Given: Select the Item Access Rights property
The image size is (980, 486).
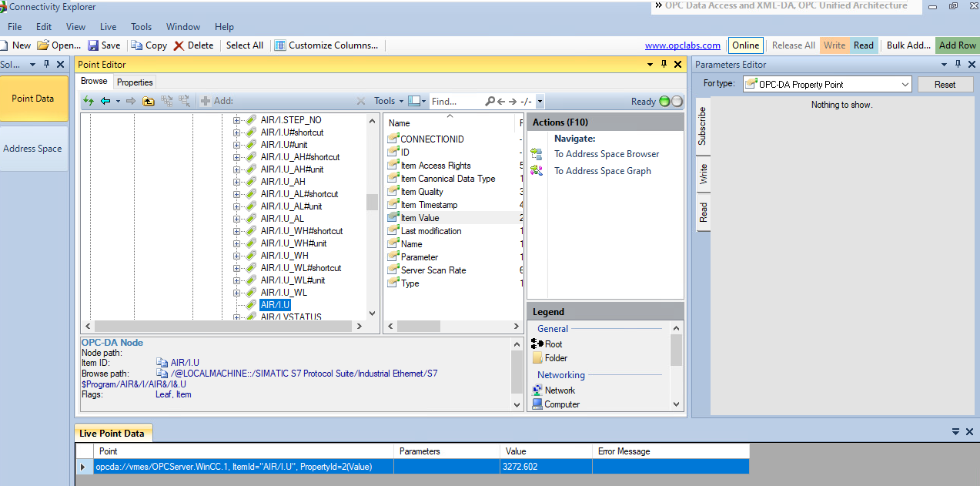Looking at the screenshot, I should 436,166.
